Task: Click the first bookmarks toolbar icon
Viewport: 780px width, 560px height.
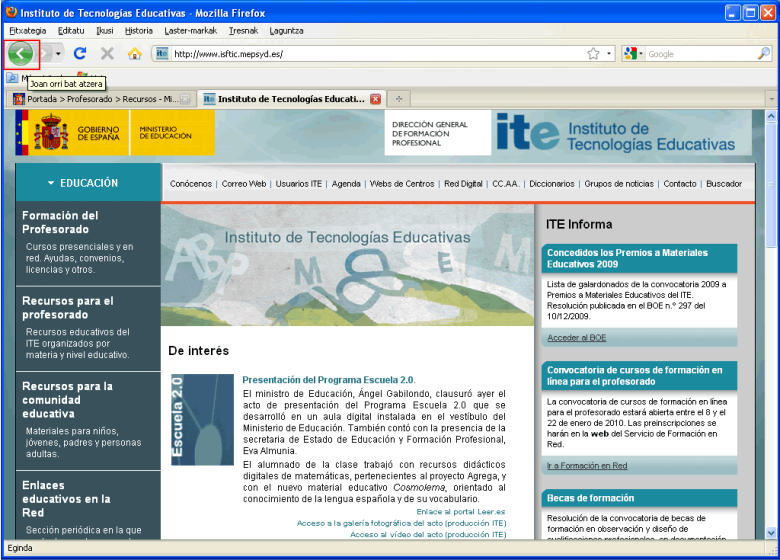Action: (x=12, y=78)
